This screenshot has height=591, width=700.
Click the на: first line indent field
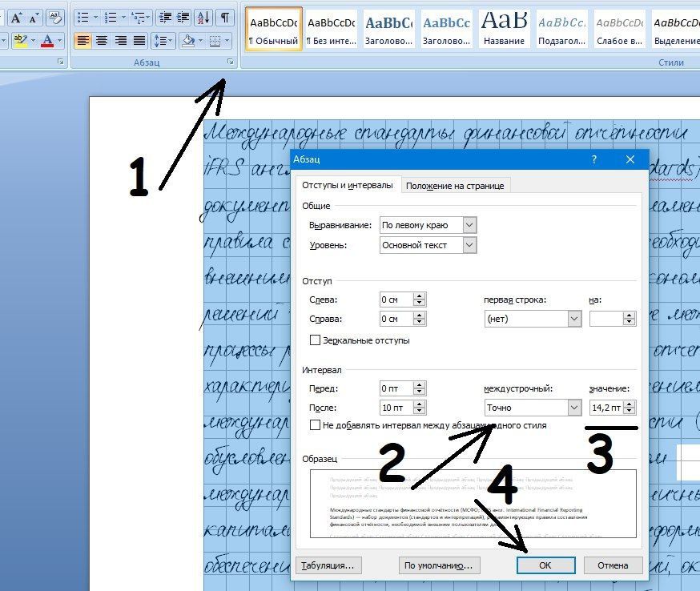(x=606, y=319)
